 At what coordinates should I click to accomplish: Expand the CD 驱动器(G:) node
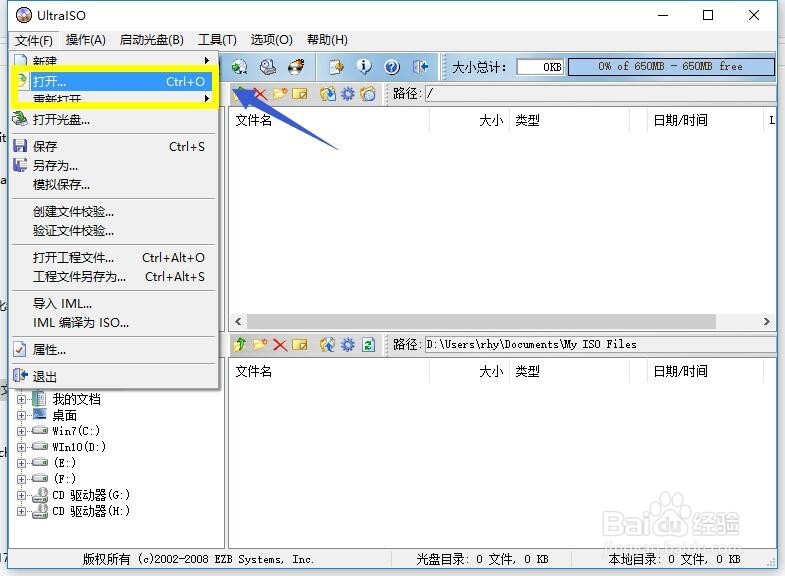21,495
